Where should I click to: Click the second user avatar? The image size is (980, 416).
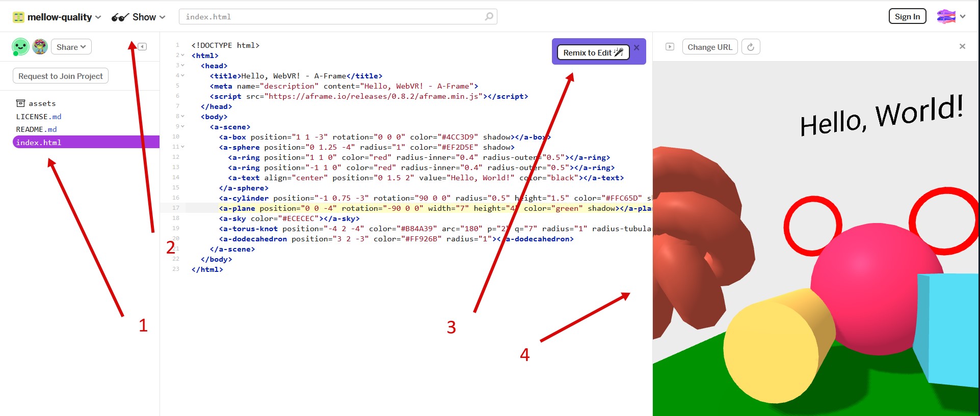tap(40, 47)
